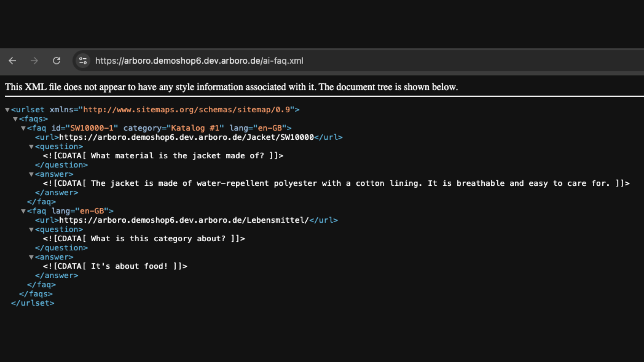Collapse the "It's about food" answer node
Image resolution: width=644 pixels, height=362 pixels.
point(32,257)
